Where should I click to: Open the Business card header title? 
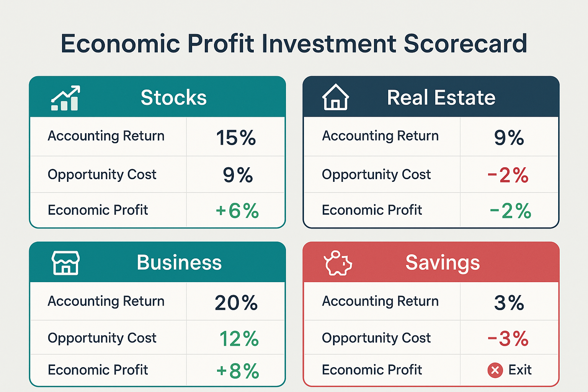(x=179, y=263)
